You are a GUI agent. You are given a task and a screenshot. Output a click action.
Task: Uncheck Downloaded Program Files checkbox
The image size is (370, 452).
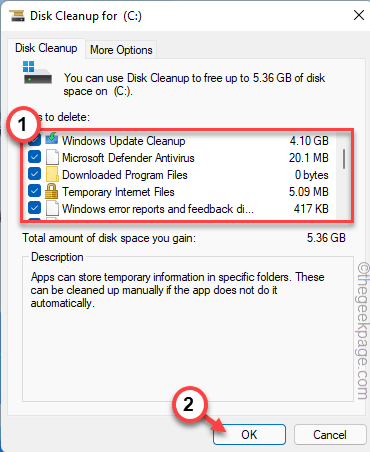pyautogui.click(x=34, y=174)
